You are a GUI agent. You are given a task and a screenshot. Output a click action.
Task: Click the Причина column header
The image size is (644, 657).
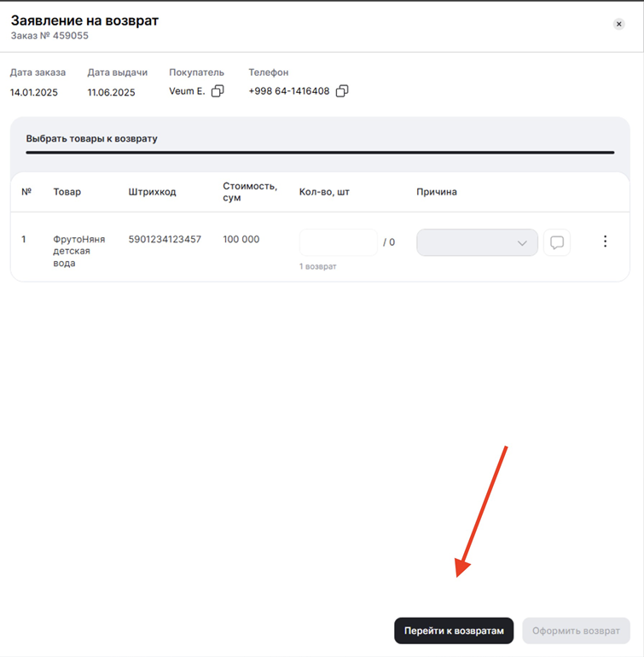pyautogui.click(x=437, y=192)
